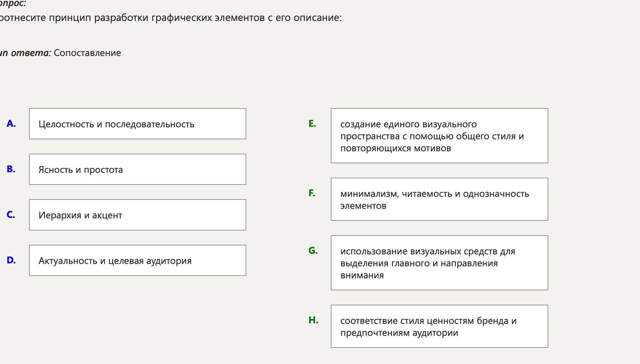This screenshot has height=364, width=640.
Task: Click the 'использование визуальных средств' description box
Action: (x=439, y=263)
